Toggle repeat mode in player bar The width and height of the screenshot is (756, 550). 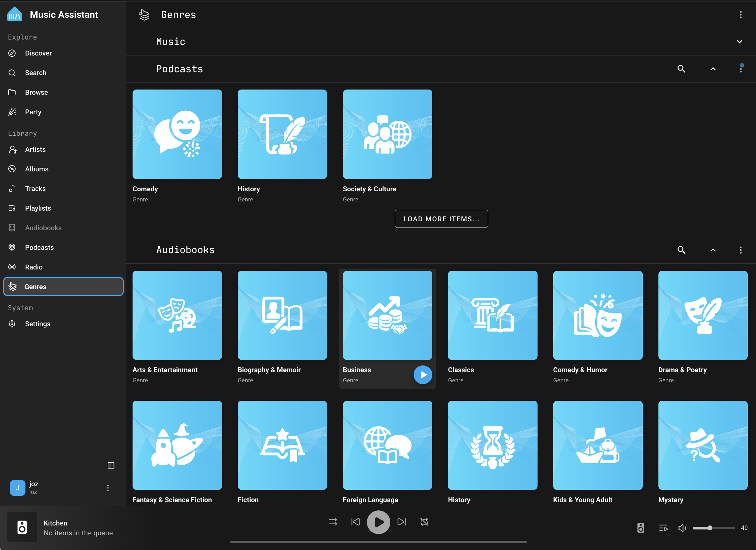click(x=424, y=522)
